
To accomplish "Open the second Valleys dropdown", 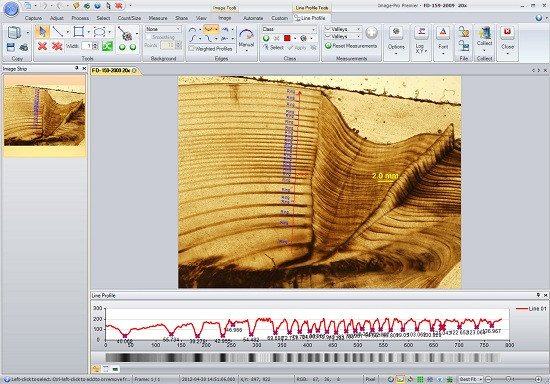I will click(x=343, y=36).
